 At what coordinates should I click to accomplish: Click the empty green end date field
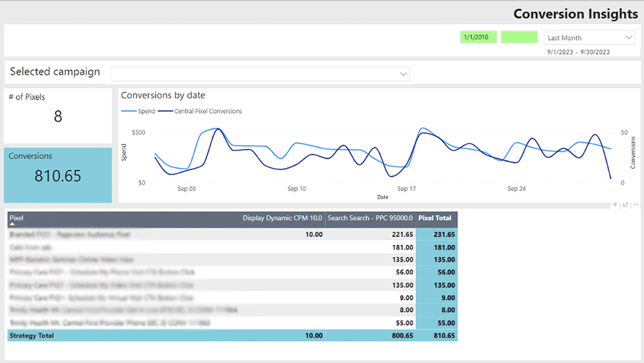pos(519,37)
